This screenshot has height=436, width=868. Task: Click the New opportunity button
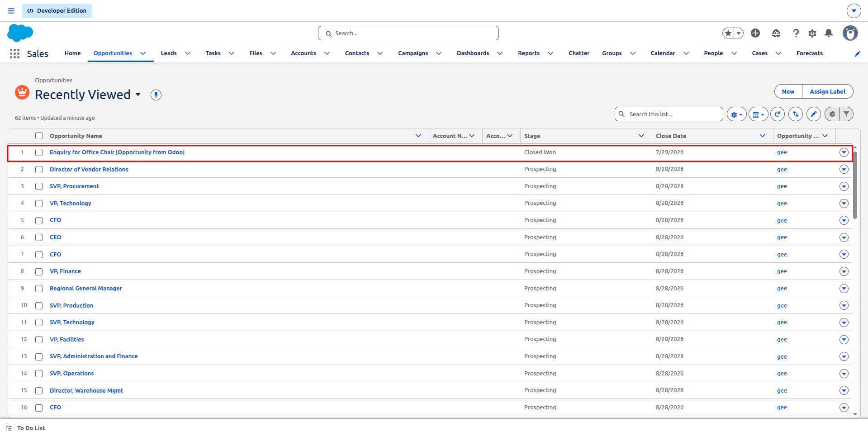click(x=788, y=91)
